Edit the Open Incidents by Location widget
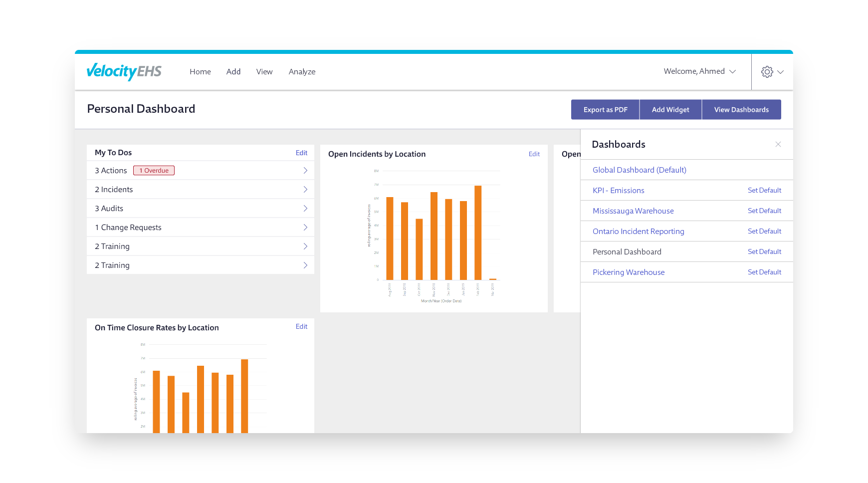868x483 pixels. point(534,154)
